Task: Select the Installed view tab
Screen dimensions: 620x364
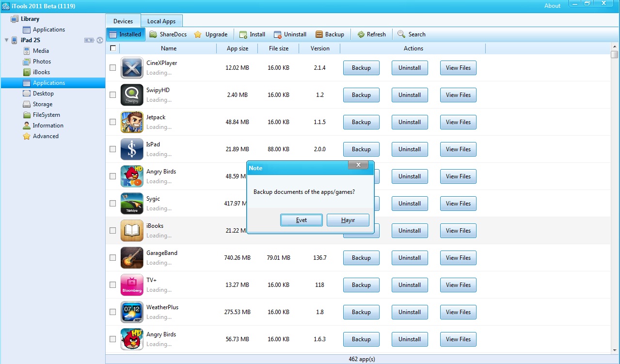Action: (125, 34)
